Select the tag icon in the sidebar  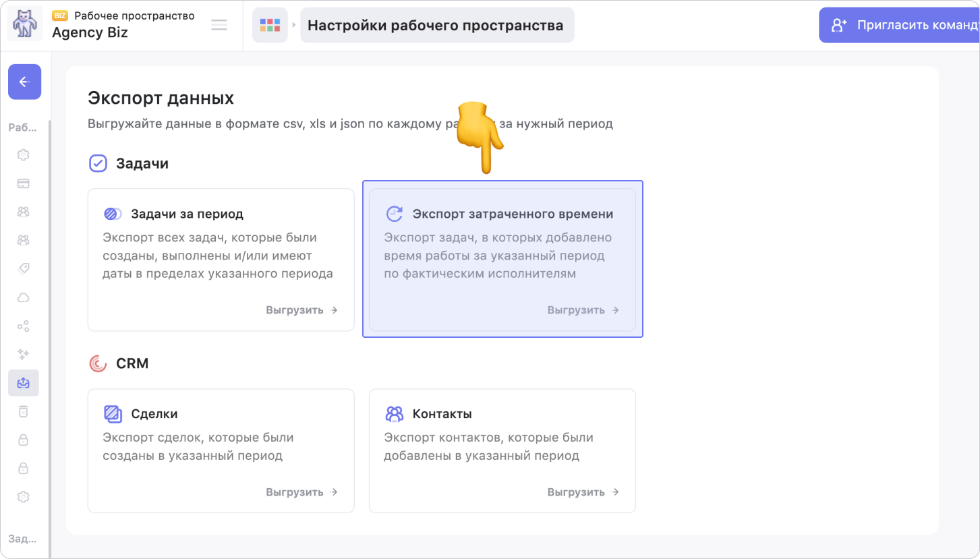[23, 268]
